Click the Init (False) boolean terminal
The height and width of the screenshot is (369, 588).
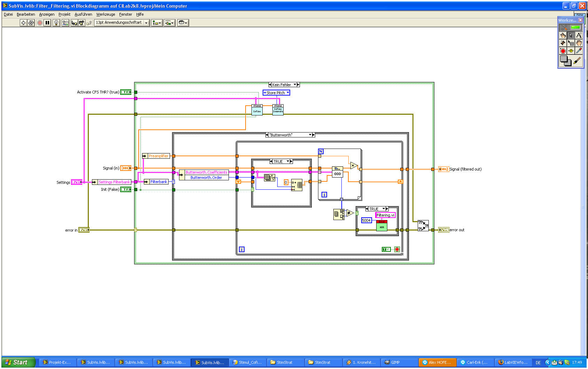pos(126,189)
